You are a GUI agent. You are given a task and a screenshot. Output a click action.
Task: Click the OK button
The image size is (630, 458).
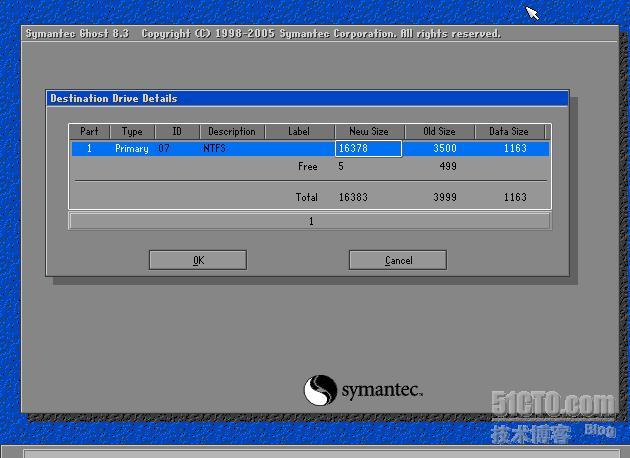[x=198, y=260]
